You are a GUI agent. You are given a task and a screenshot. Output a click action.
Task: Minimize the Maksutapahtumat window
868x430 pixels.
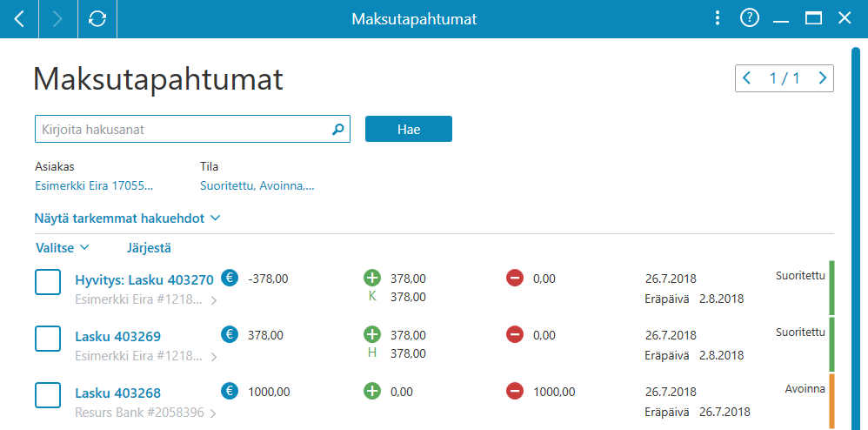pos(780,19)
